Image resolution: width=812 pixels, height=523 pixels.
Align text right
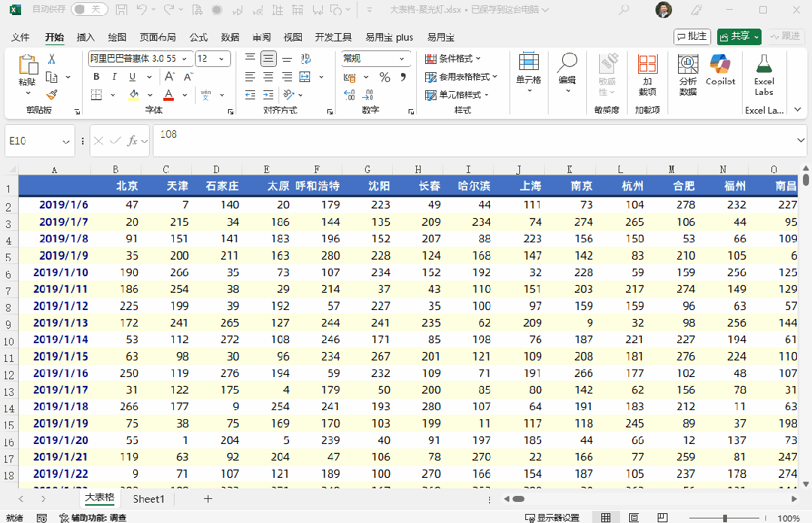(x=287, y=77)
